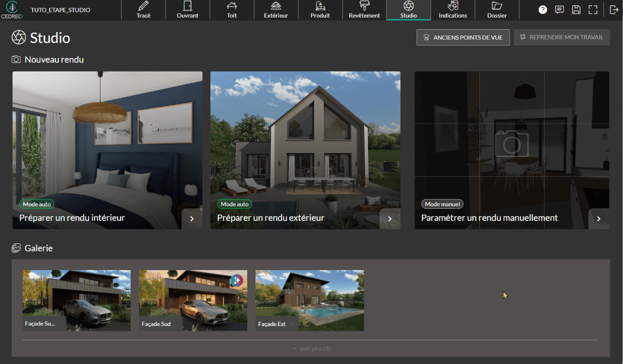Open the Tracé step

click(x=144, y=10)
